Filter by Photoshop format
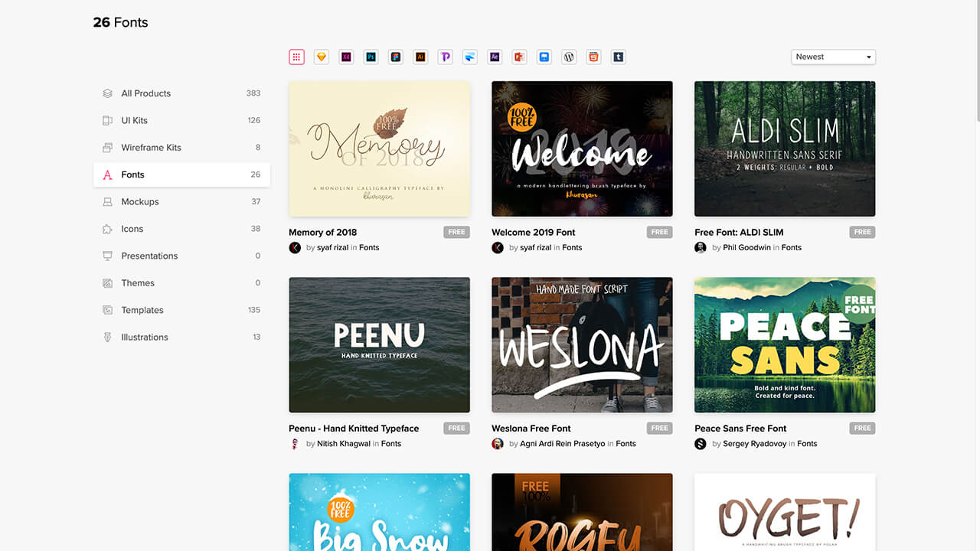 pyautogui.click(x=371, y=57)
